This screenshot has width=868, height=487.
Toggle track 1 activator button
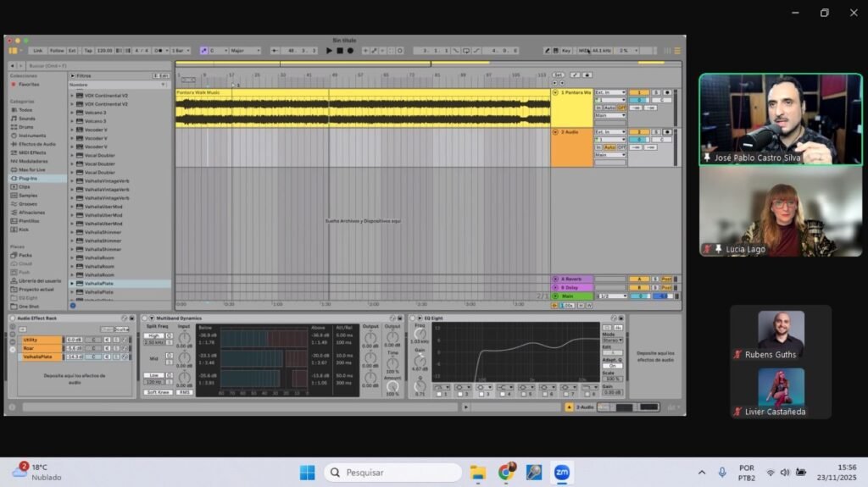pyautogui.click(x=639, y=92)
